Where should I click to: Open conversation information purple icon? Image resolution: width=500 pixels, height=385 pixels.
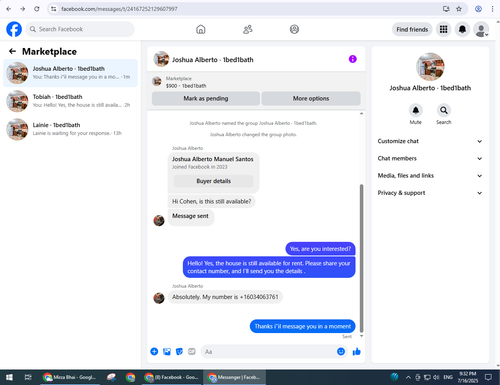click(353, 59)
